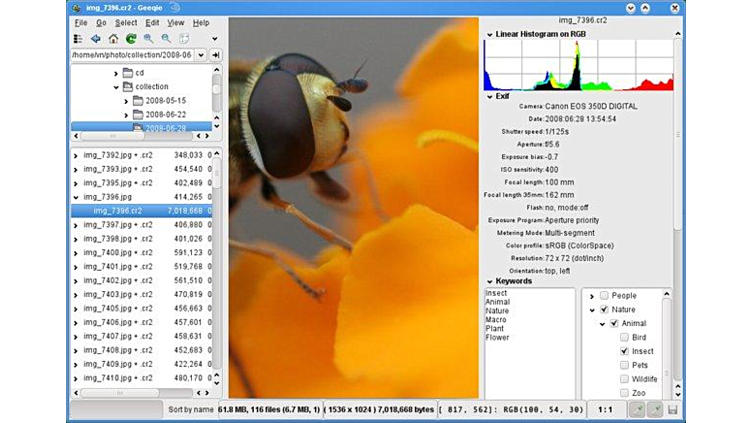The width and height of the screenshot is (752, 423).
Task: Click the 1:1 zoom button
Action: [605, 410]
